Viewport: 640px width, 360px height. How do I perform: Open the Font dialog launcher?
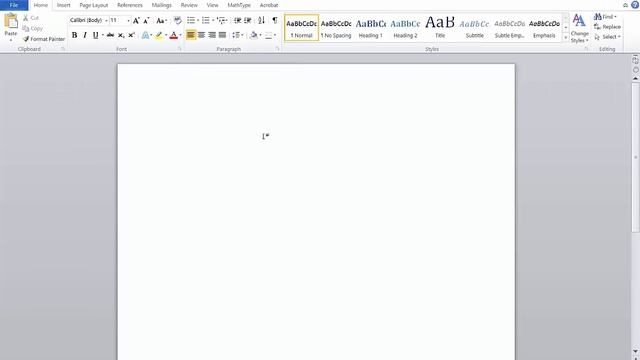pyautogui.click(x=179, y=49)
